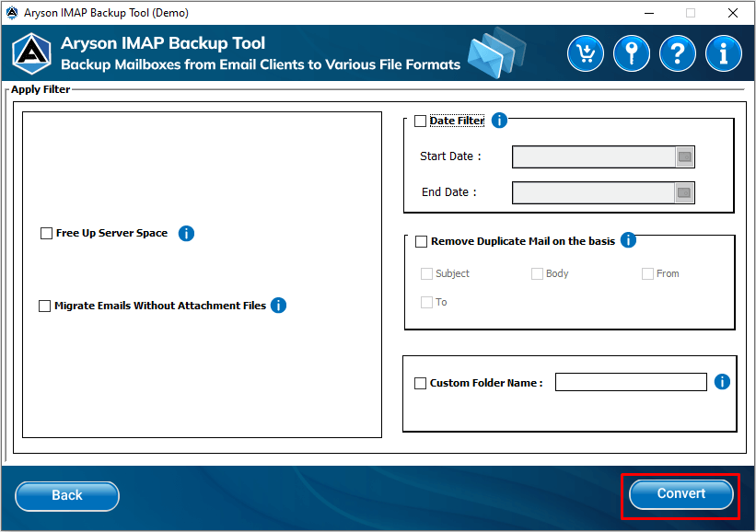Tick the From duplicate checkbox
Image resolution: width=756 pixels, height=532 pixels.
(x=647, y=273)
